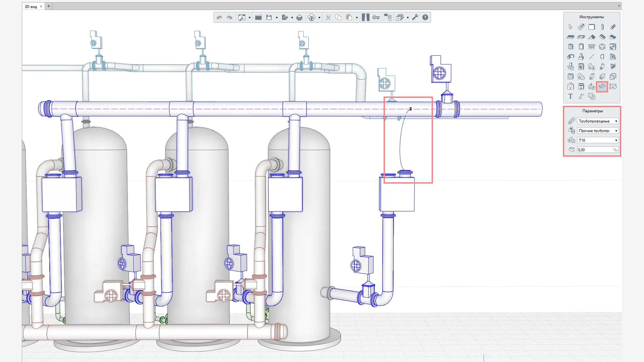644x362 pixels.
Task: Open the Прочие трубопроводы dropdown
Action: [598, 131]
